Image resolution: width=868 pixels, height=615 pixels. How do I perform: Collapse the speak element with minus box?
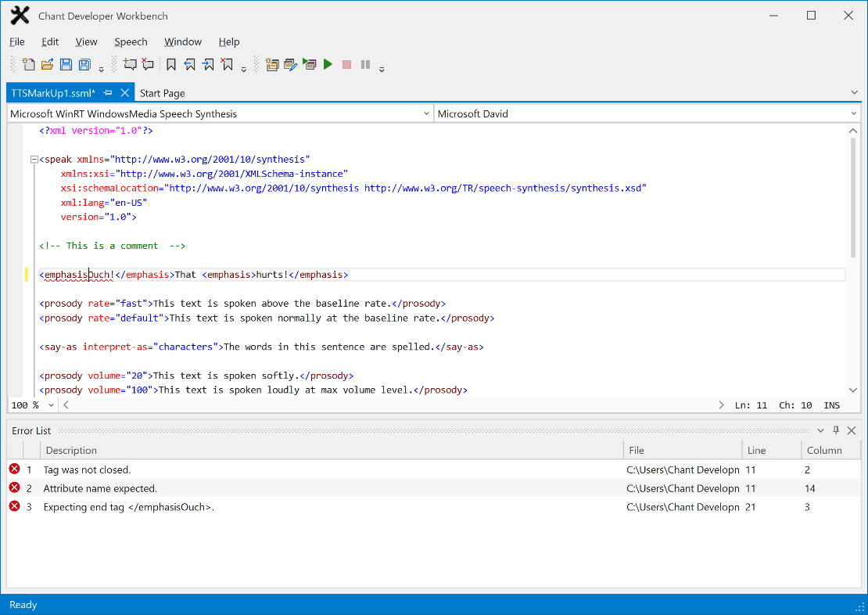click(34, 160)
